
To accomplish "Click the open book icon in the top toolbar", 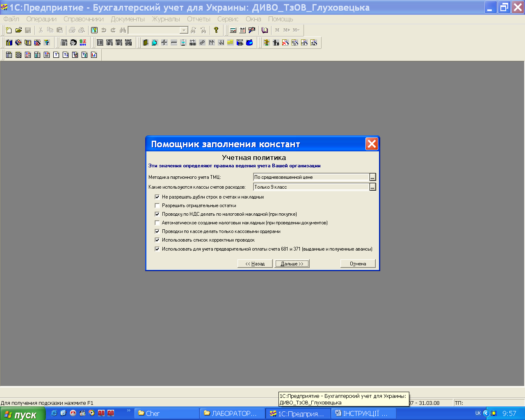I will (x=265, y=30).
